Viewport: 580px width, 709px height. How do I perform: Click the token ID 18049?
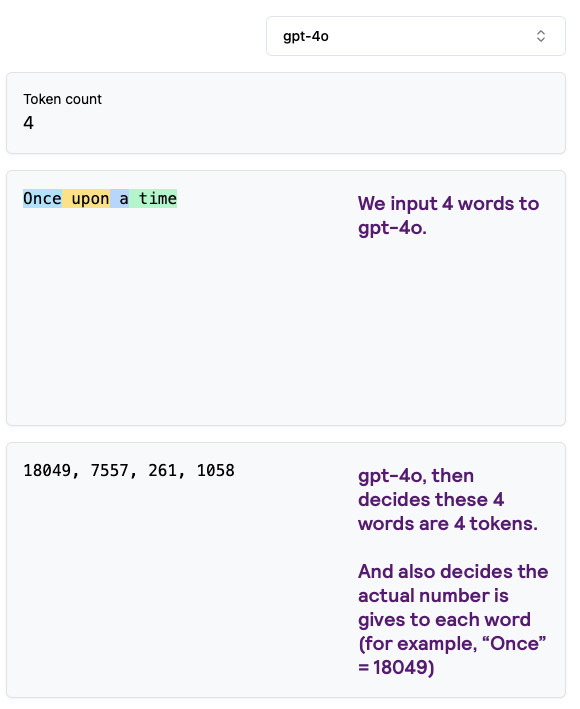47,471
